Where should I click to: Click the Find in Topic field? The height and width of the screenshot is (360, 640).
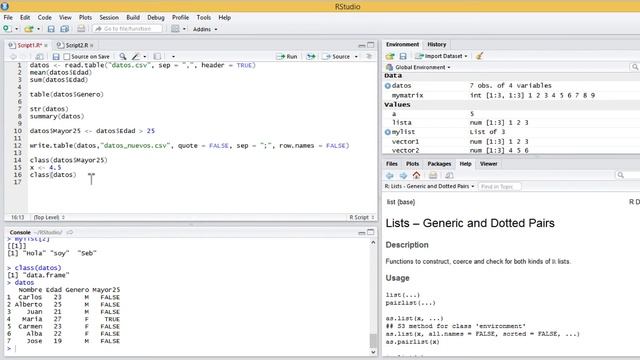click(499, 187)
